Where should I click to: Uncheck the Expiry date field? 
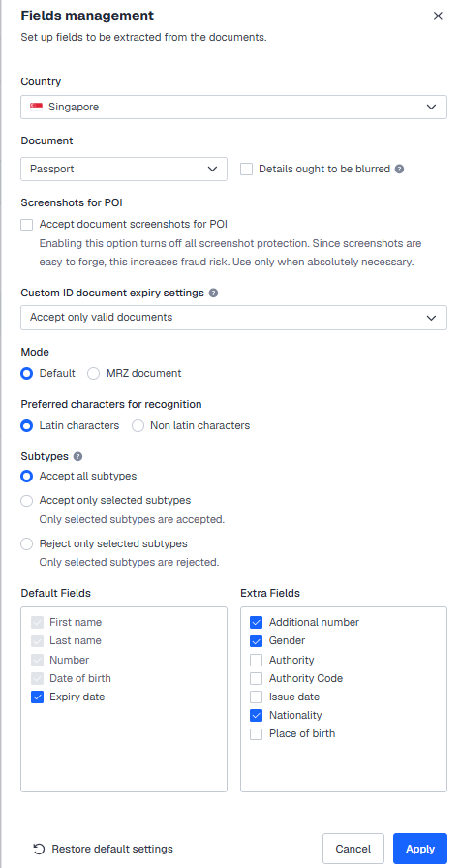coord(37,697)
